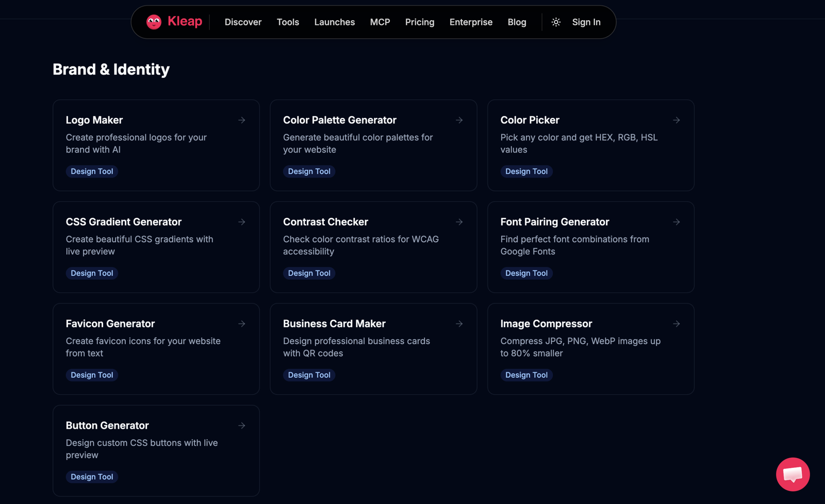The image size is (825, 504).
Task: Click the Kleap mascot logo icon
Action: [154, 22]
